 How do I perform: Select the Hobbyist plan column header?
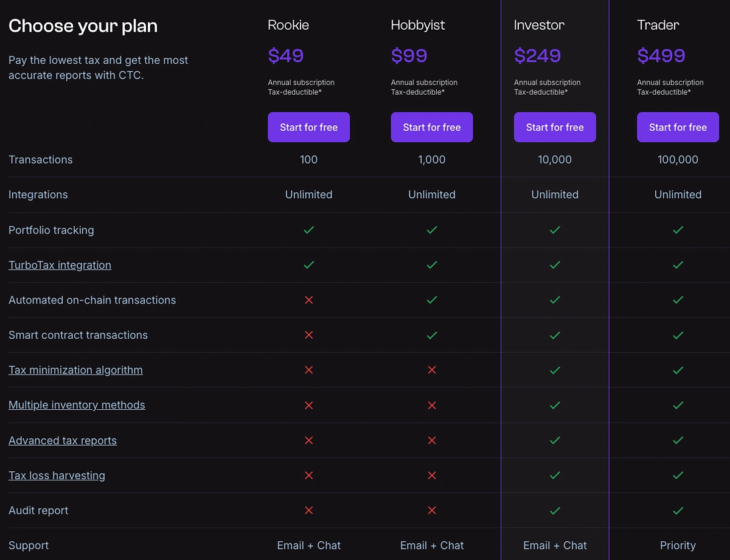tap(418, 25)
